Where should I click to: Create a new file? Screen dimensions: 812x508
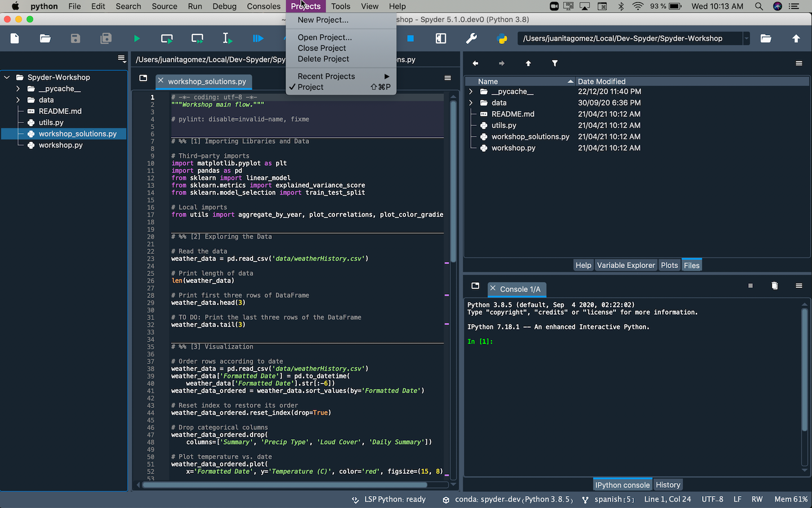(14, 38)
